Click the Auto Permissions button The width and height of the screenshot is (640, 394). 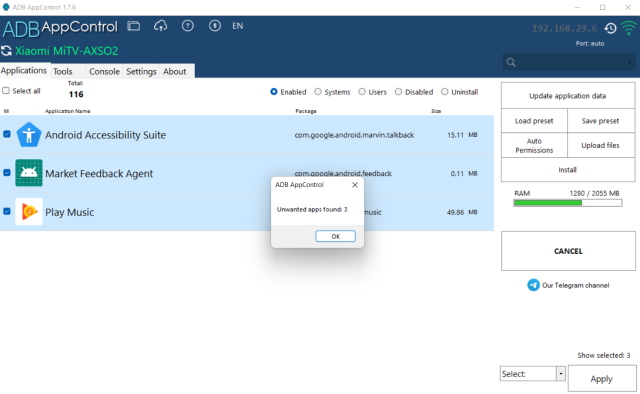coord(534,145)
